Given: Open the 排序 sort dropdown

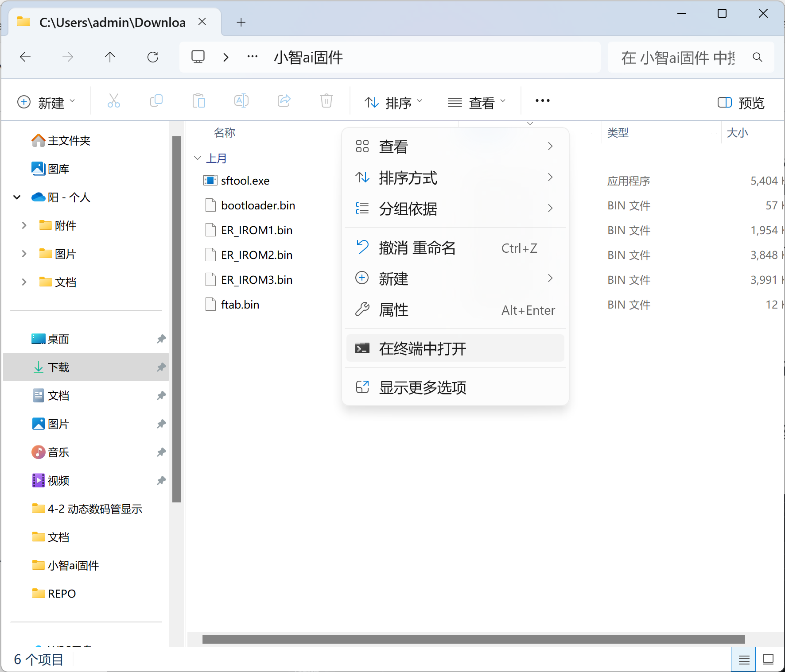Looking at the screenshot, I should click(x=393, y=103).
